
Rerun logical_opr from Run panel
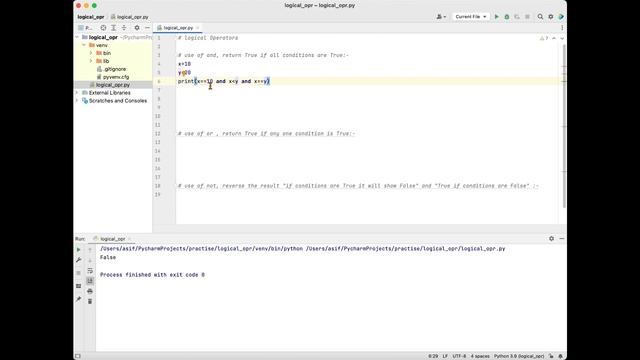point(79,250)
